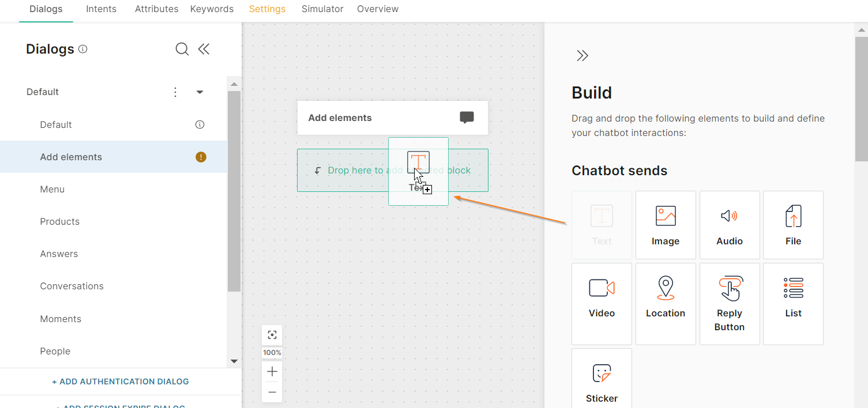Center the canvas view with focus icon

272,335
